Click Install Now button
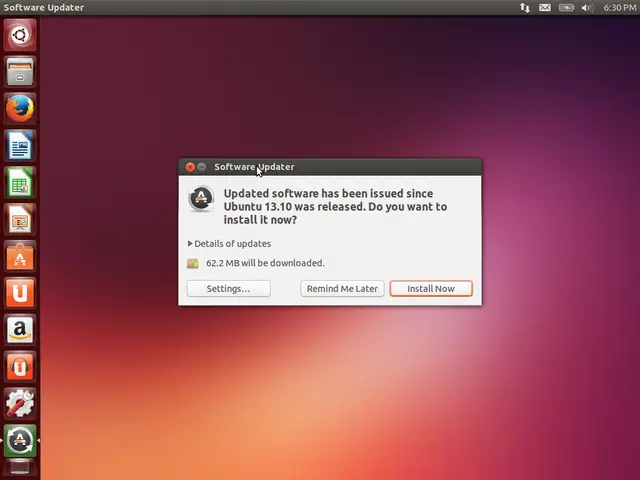The width and height of the screenshot is (640, 480). [x=431, y=289]
